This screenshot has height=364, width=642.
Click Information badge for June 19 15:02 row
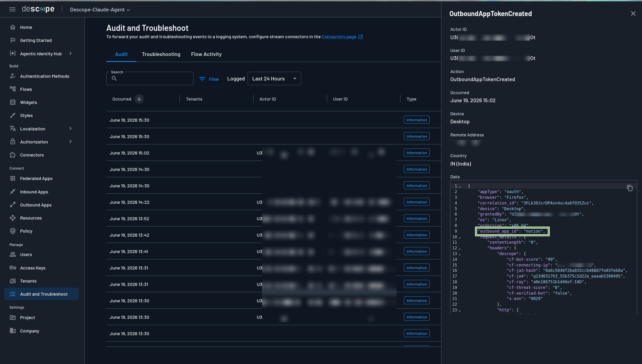tap(417, 153)
